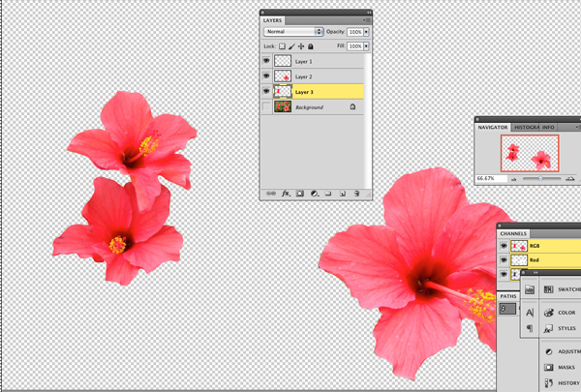This screenshot has width=581, height=392.
Task: Create a new layer icon
Action: [343, 194]
